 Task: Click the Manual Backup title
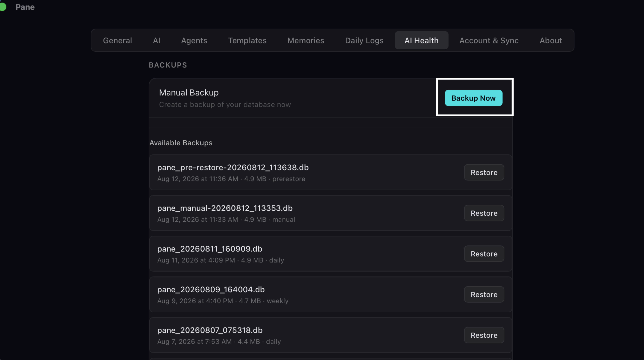coord(189,93)
